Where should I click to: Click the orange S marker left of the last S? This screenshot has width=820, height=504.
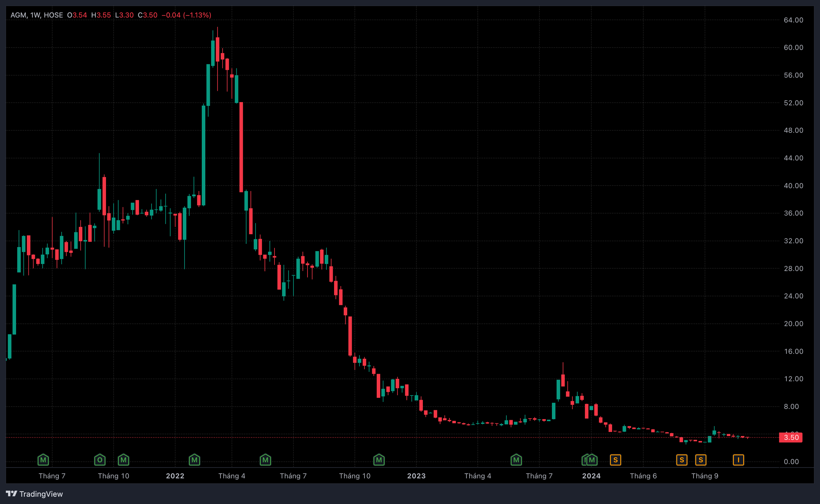(x=682, y=460)
